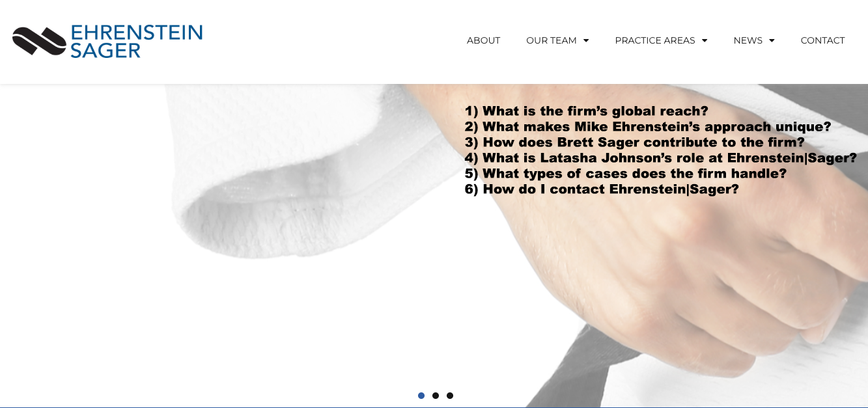Click question about Mike Ehrenstein's unique approach

coord(648,127)
